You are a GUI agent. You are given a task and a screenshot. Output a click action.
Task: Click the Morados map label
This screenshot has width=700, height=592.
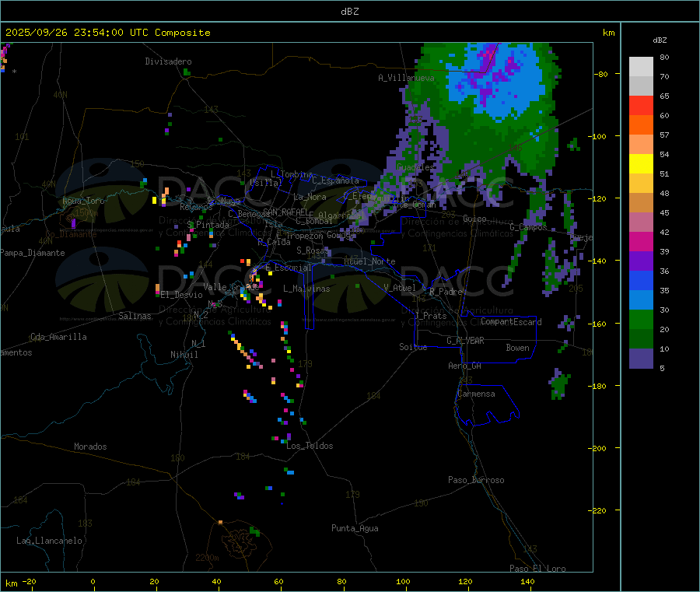pyautogui.click(x=90, y=447)
